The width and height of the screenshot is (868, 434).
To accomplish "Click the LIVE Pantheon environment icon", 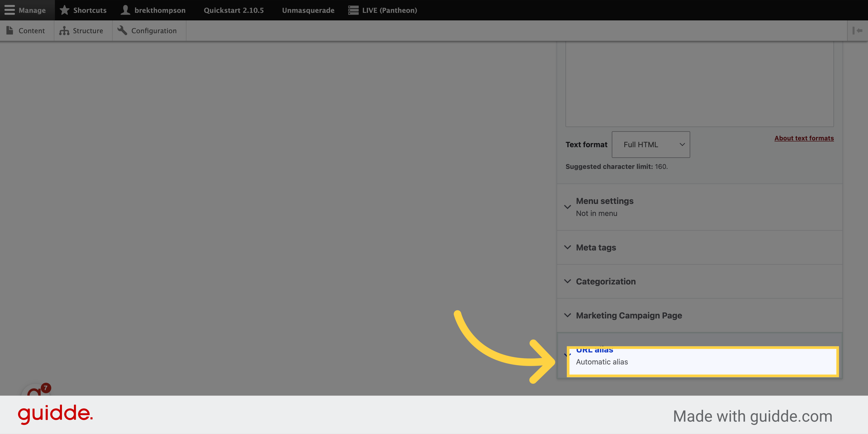I will 353,9.
